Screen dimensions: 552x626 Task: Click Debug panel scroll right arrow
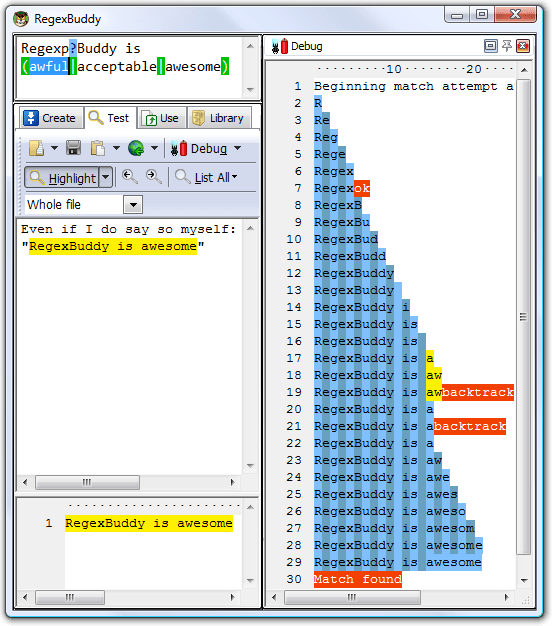click(x=506, y=597)
